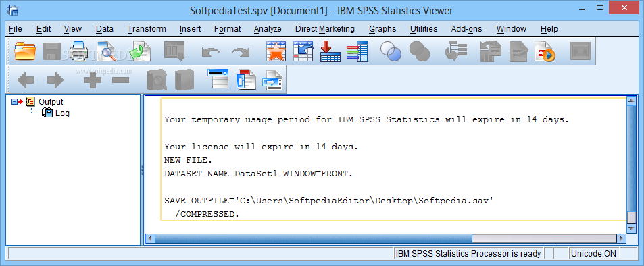Click the Unicode:ON status indicator

pyautogui.click(x=593, y=254)
